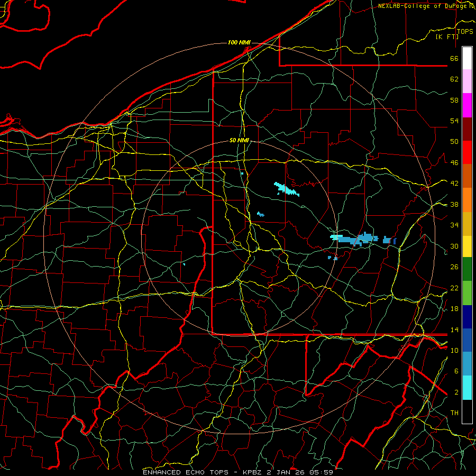This screenshot has height=476, width=476.
Task: Pick the dark orange legend swatch
Action: pos(467,176)
